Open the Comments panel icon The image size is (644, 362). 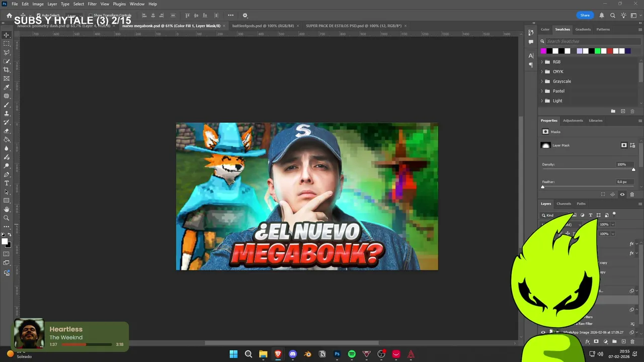531,42
